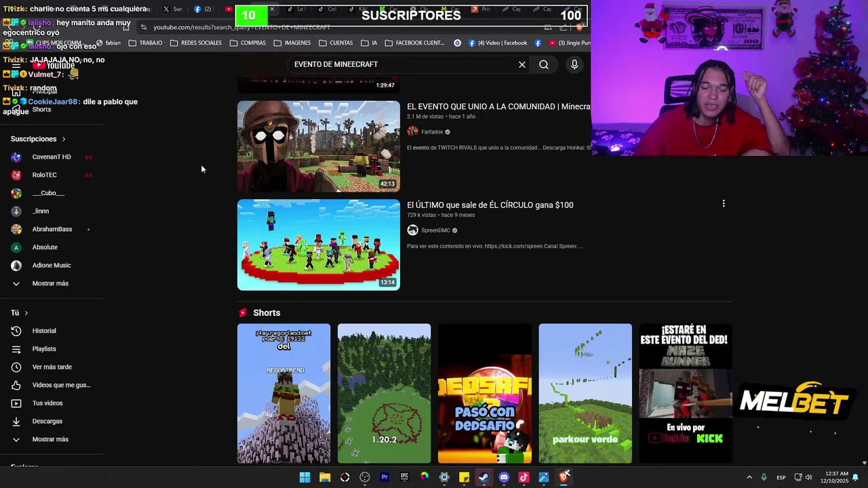The image size is (868, 488).
Task: Open TikTok app from the taskbar
Action: click(524, 477)
